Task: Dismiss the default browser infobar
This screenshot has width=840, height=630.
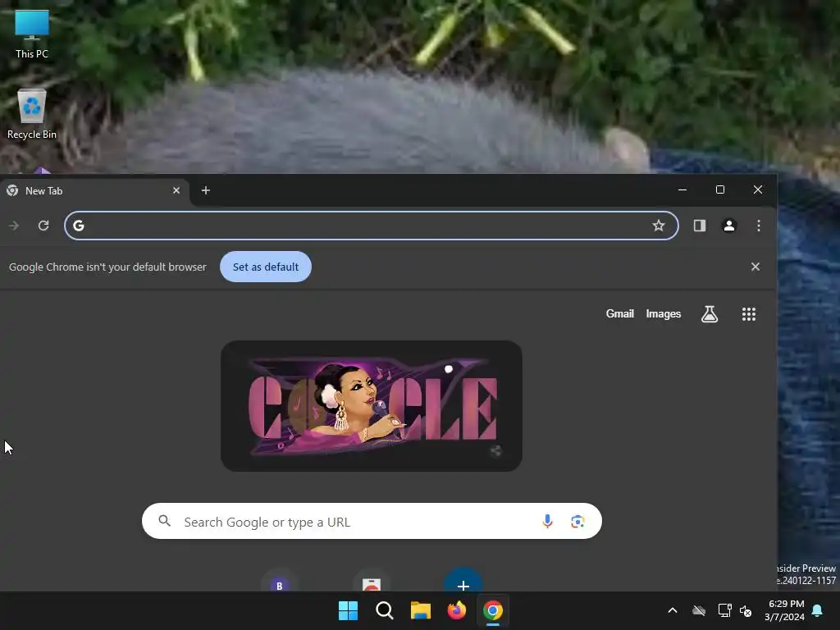Action: pos(756,267)
